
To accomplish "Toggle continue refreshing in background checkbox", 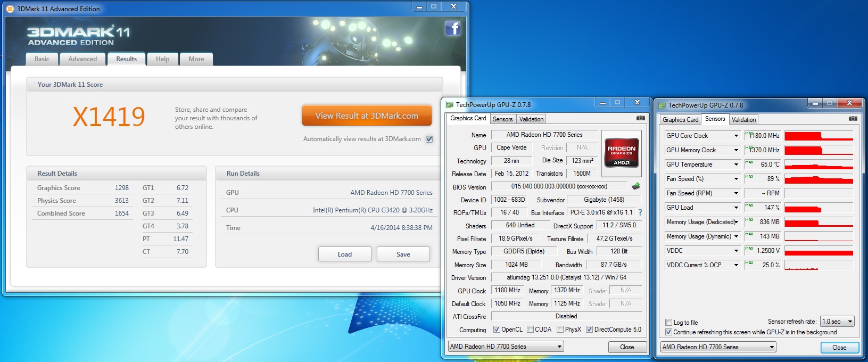I will 668,332.
